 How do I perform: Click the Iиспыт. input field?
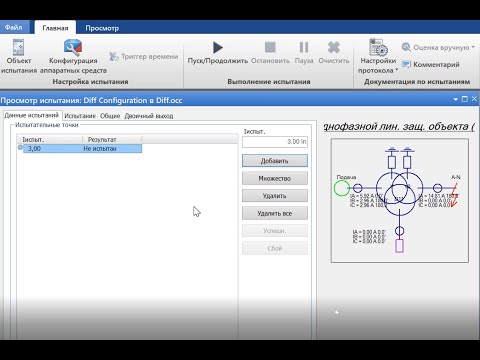[275, 142]
